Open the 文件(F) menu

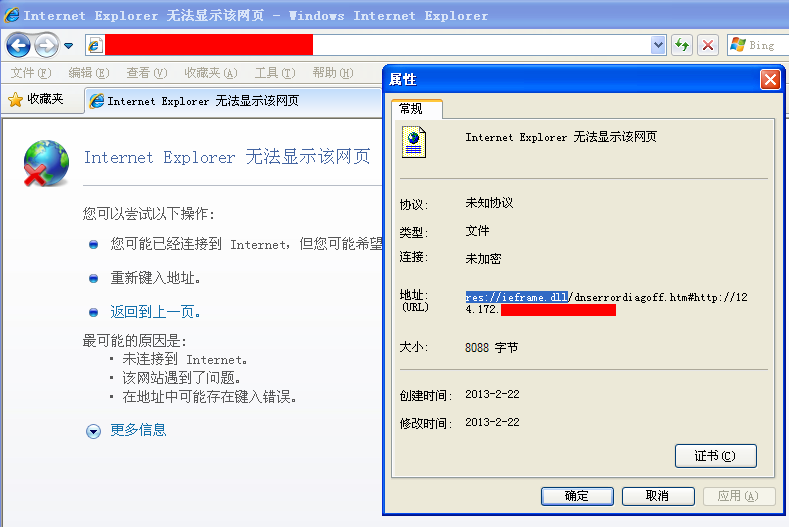pyautogui.click(x=31, y=73)
